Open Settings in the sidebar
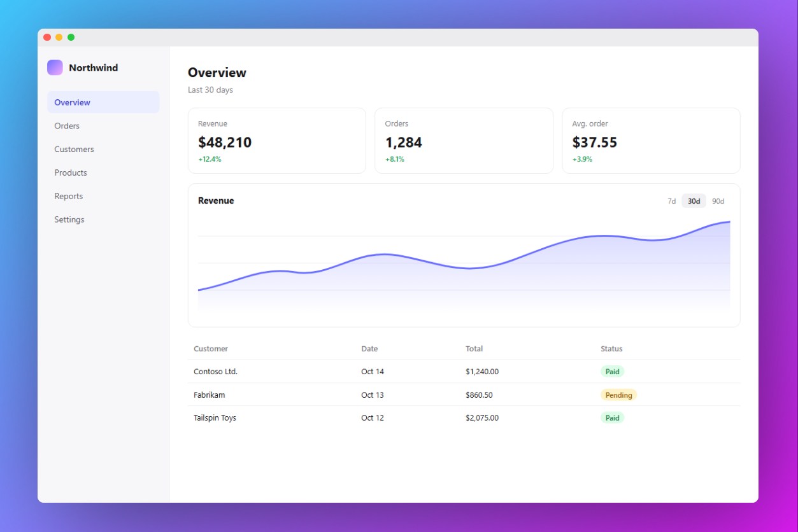Image resolution: width=798 pixels, height=532 pixels. pos(103,220)
